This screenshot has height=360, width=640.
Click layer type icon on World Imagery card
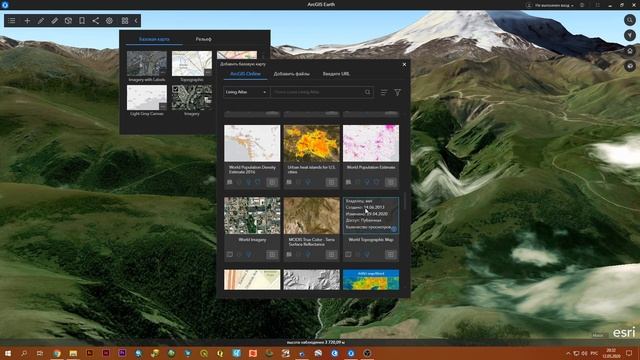click(230, 254)
